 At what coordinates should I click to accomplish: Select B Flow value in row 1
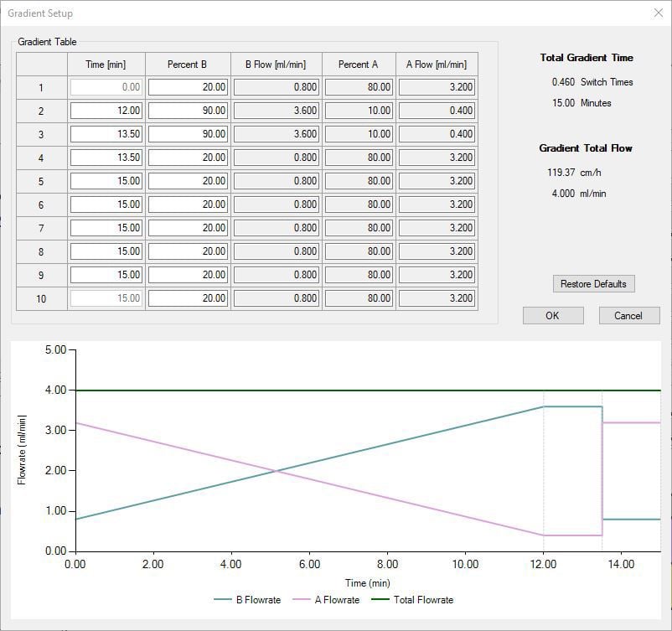coord(277,87)
